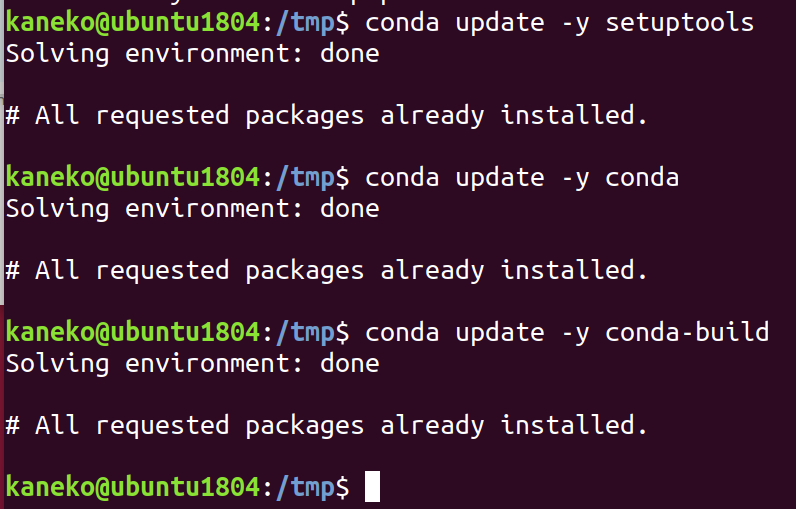
Task: Click the second 'Solving environment: done' line
Action: coord(192,209)
